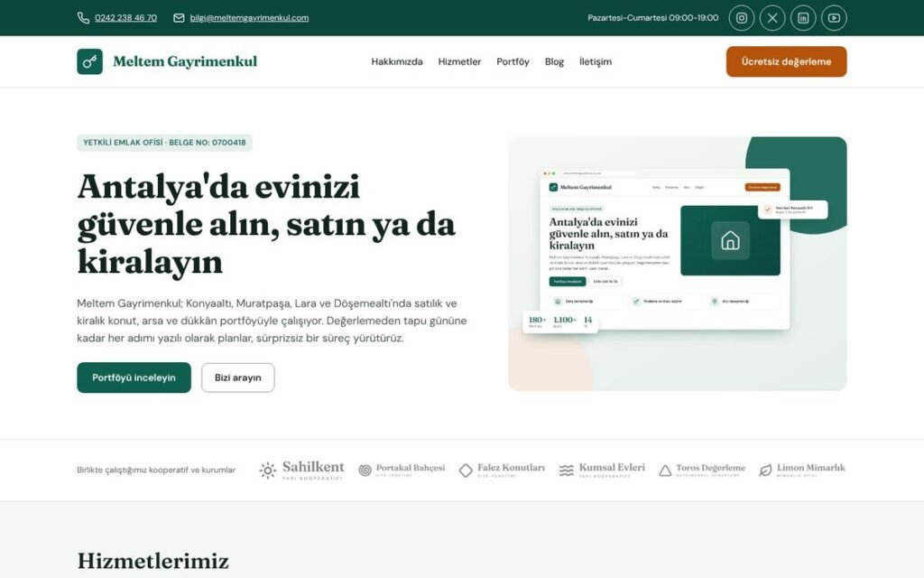Click the YETKİLİ EMLAK OFİSİ badge
Viewport: 924px width, 578px height.
(164, 143)
